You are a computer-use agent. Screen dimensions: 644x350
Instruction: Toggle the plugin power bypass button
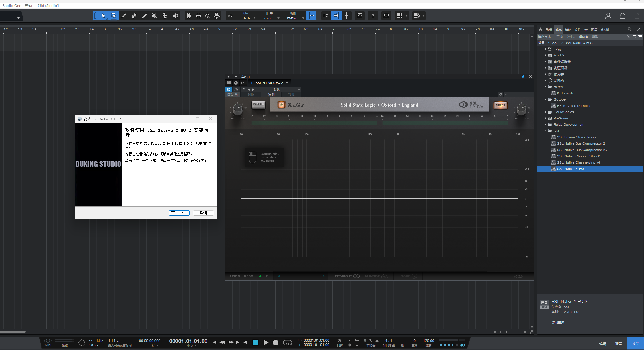click(229, 89)
